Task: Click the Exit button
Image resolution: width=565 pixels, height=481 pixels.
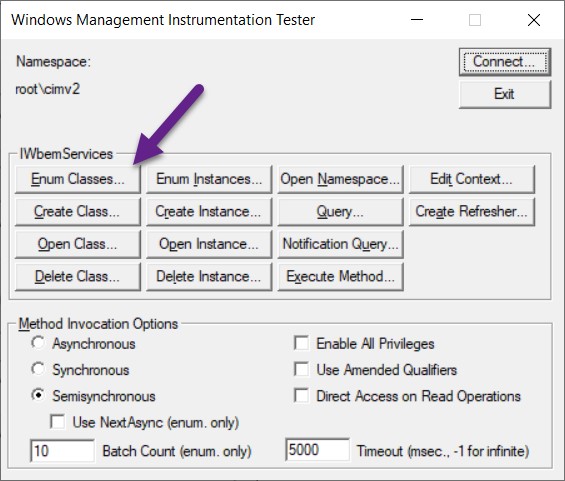Action: point(505,94)
